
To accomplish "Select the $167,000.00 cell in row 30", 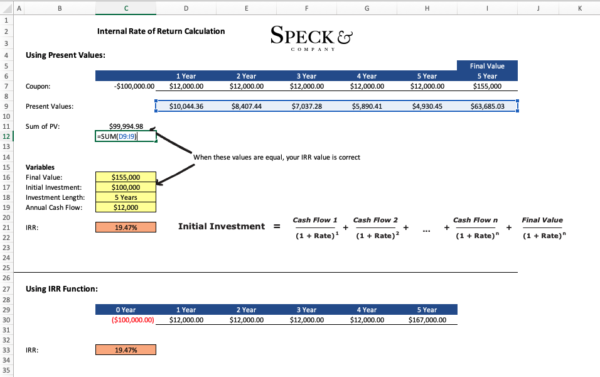I will coord(427,320).
